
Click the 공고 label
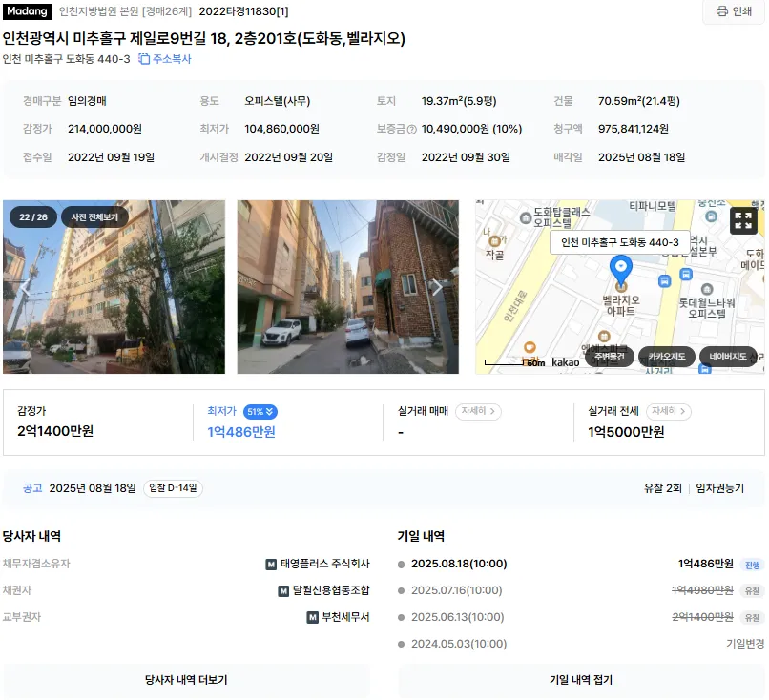coord(32,488)
